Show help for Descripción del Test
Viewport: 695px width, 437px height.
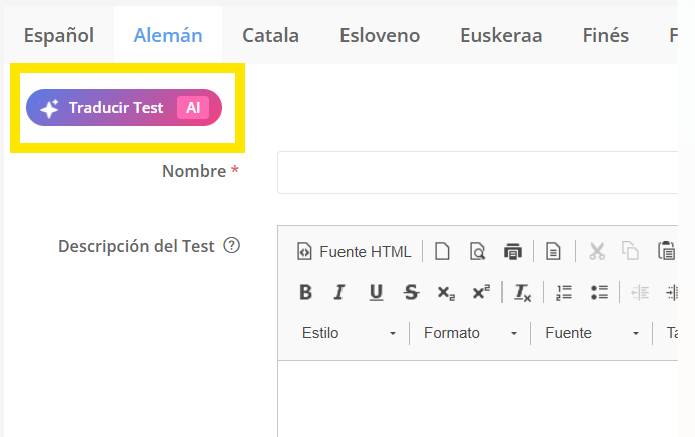(232, 246)
